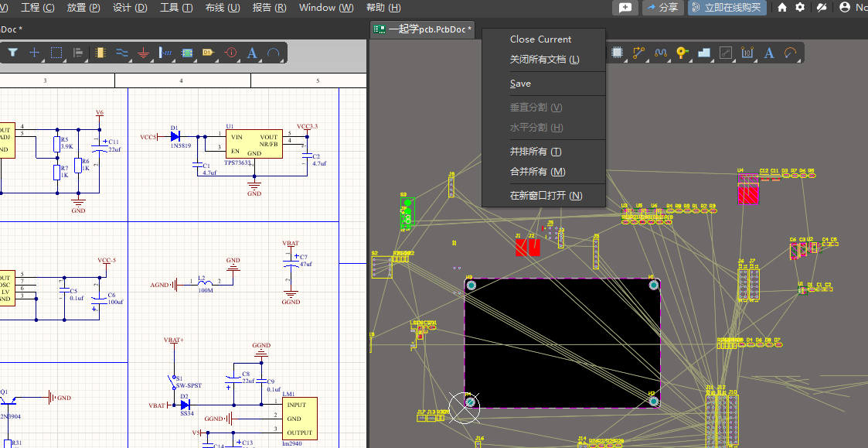Image resolution: width=868 pixels, height=448 pixels.
Task: Select the red U4 footprint on PCB
Action: click(x=748, y=190)
